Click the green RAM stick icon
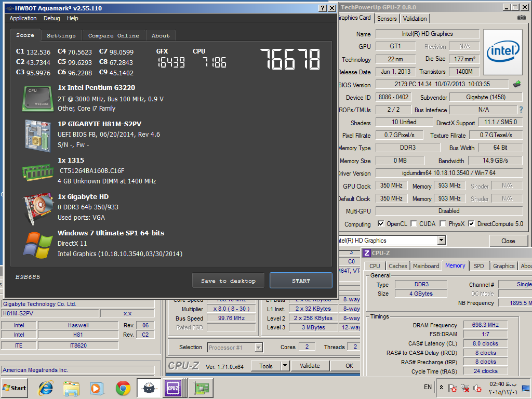This screenshot has height=399, width=532. [37, 171]
